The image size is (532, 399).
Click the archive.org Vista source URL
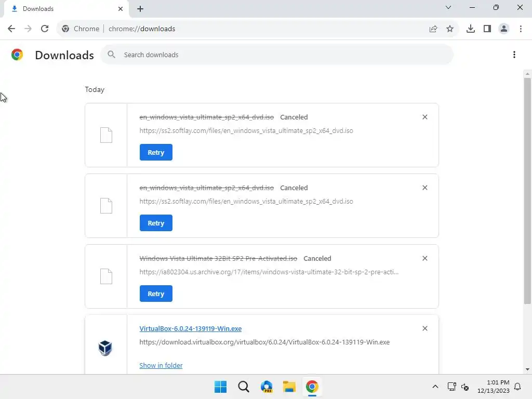[269, 272]
